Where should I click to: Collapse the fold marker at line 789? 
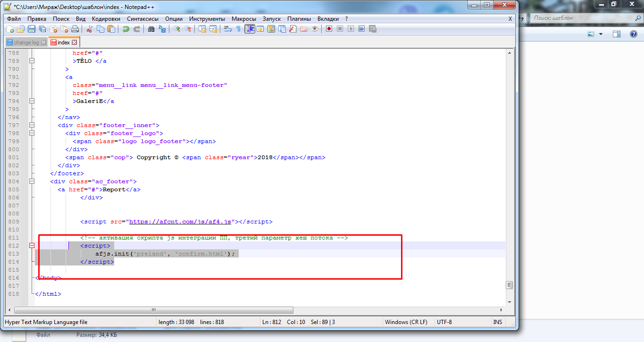32,61
